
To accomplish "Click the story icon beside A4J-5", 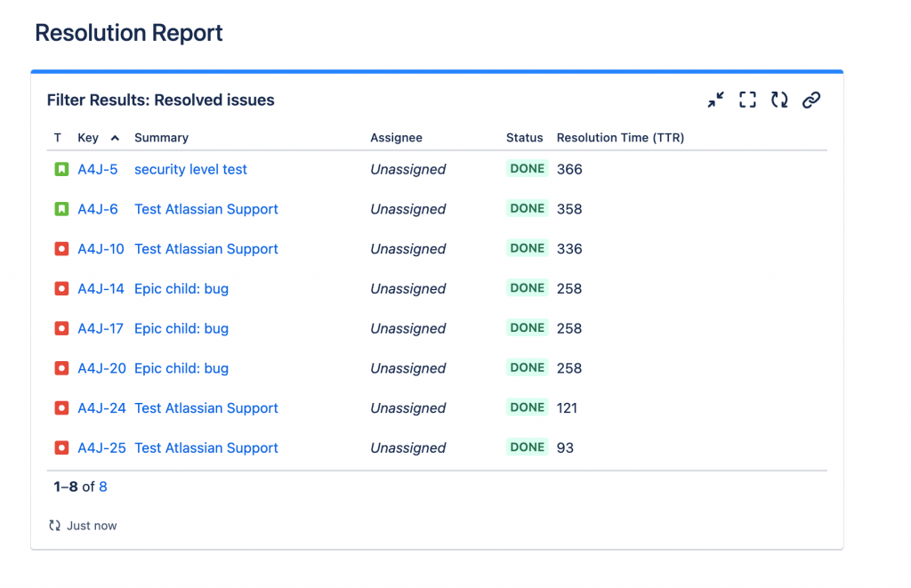I will click(61, 169).
